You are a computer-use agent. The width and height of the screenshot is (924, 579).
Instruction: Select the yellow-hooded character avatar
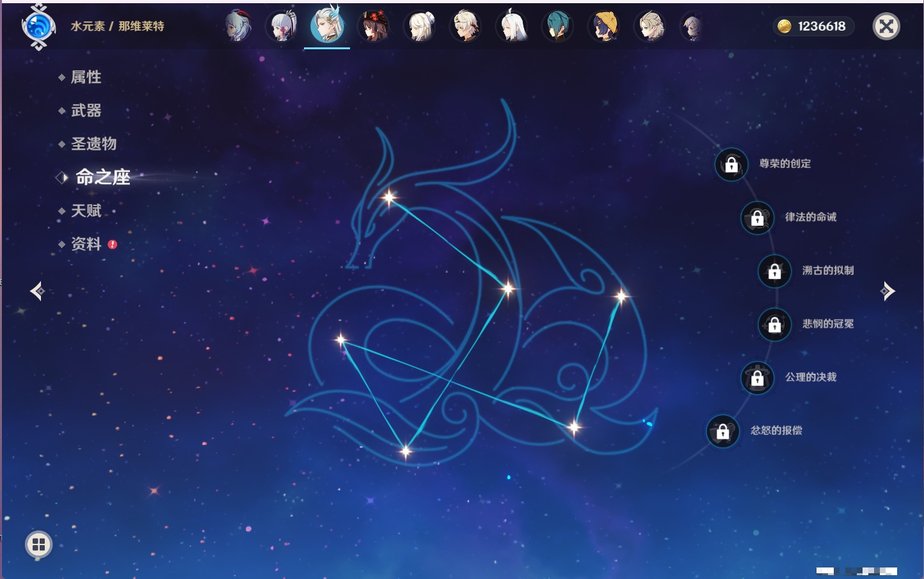click(605, 26)
